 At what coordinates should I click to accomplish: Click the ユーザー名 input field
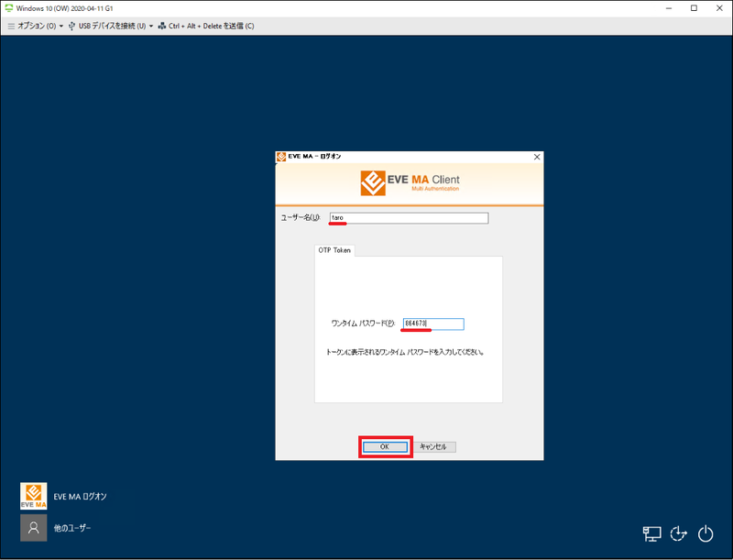coord(409,218)
